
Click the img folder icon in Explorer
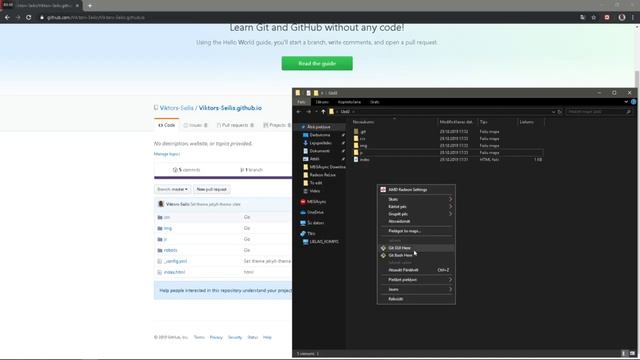click(356, 145)
